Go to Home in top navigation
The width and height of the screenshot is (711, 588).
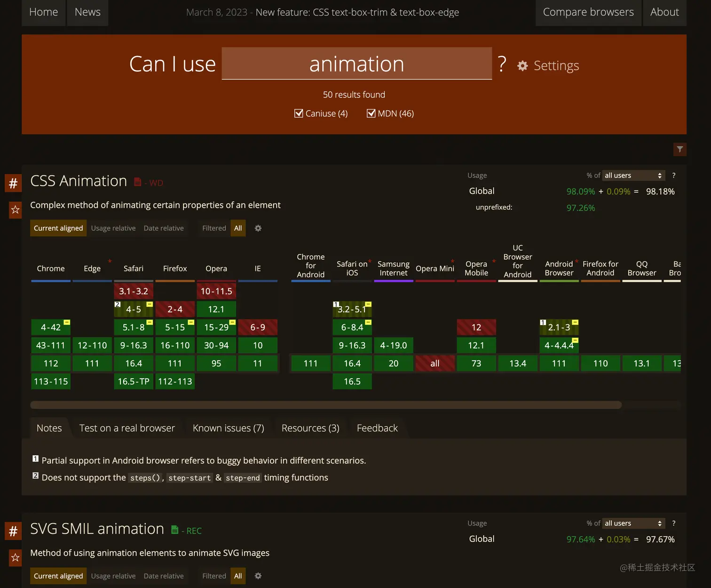[x=44, y=12]
